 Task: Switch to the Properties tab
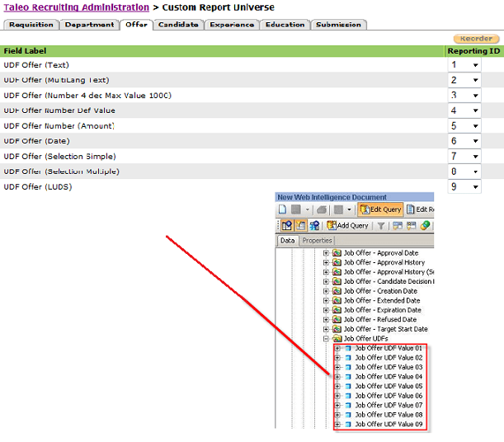point(317,240)
